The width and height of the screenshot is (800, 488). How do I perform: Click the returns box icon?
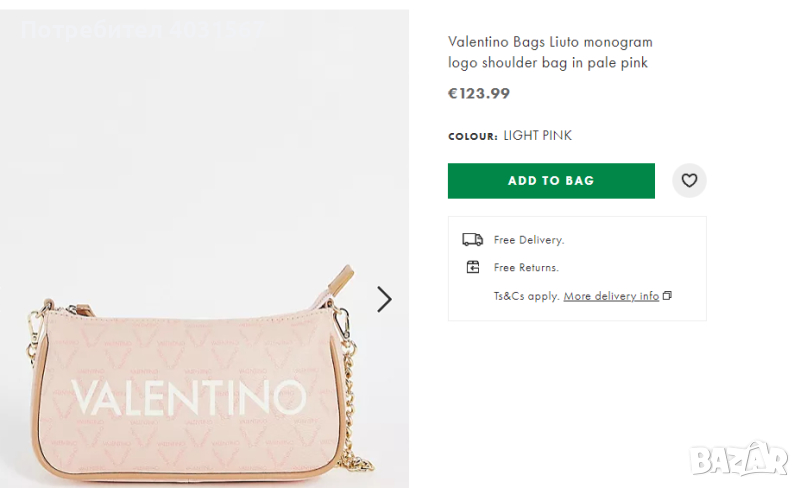[473, 267]
